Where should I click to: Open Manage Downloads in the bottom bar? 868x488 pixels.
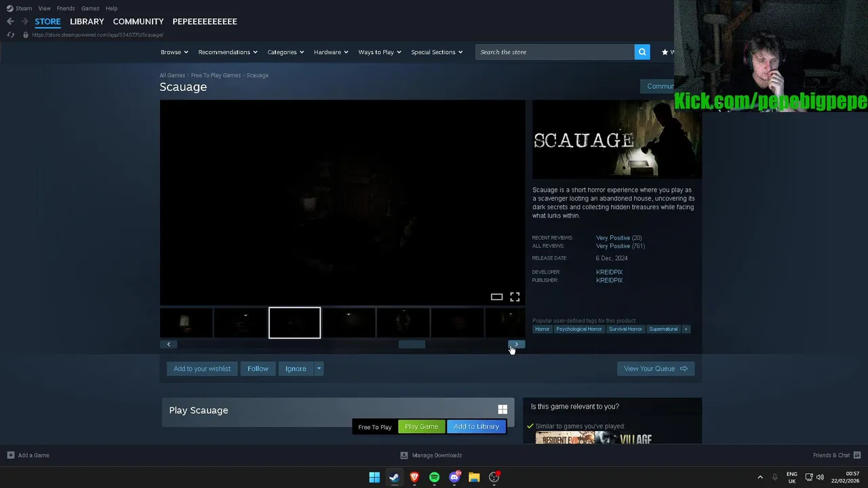431,455
